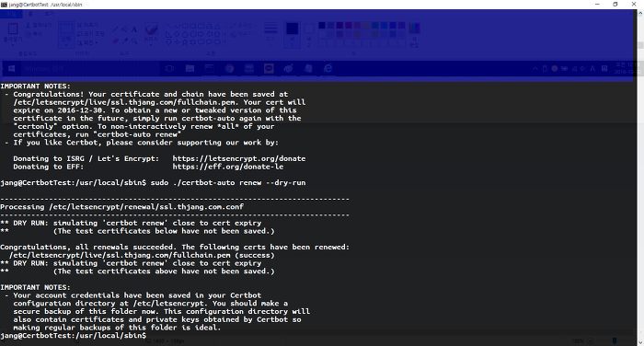This screenshot has width=644, height=346.
Task: Choose first swatch in the color palette
Action: point(322,25)
